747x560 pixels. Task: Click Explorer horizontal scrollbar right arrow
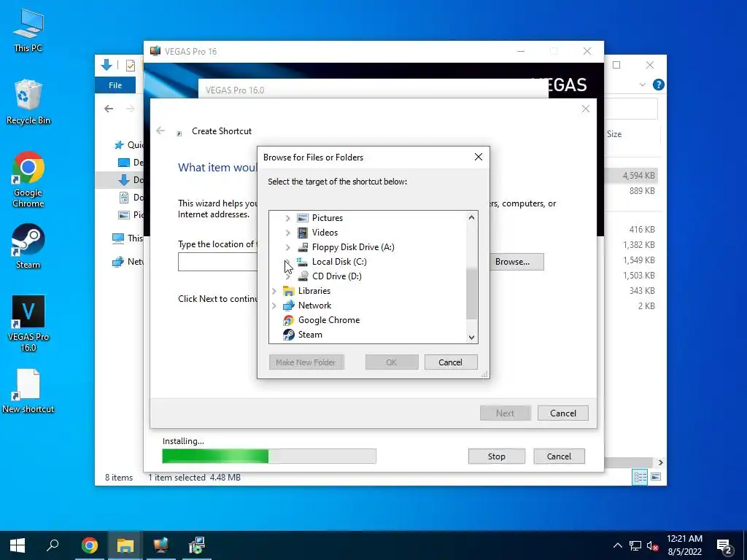(x=660, y=462)
